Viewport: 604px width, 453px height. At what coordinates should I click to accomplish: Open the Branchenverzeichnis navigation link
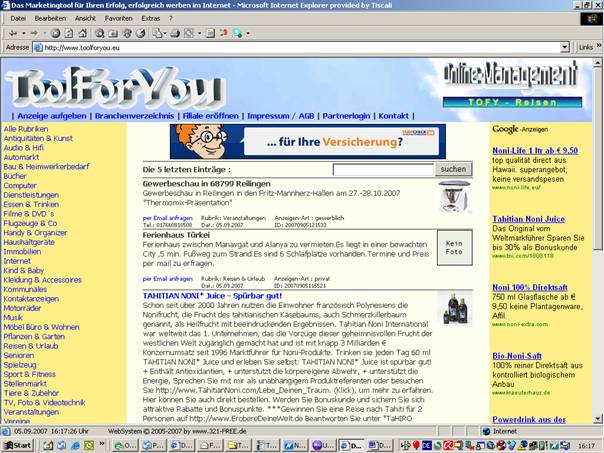pos(137,116)
